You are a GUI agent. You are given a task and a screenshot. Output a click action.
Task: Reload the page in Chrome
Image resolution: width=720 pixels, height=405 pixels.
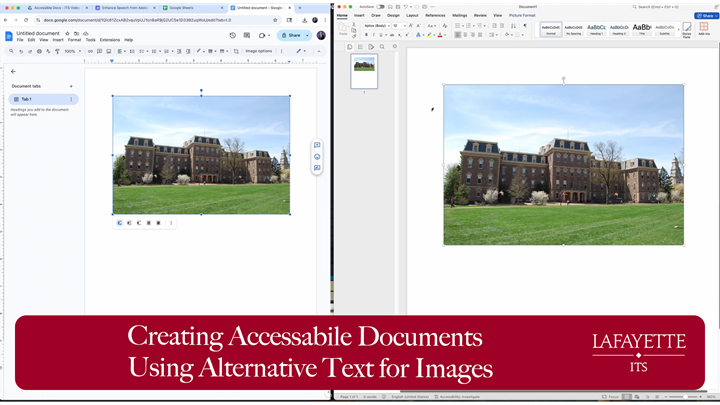coord(26,20)
